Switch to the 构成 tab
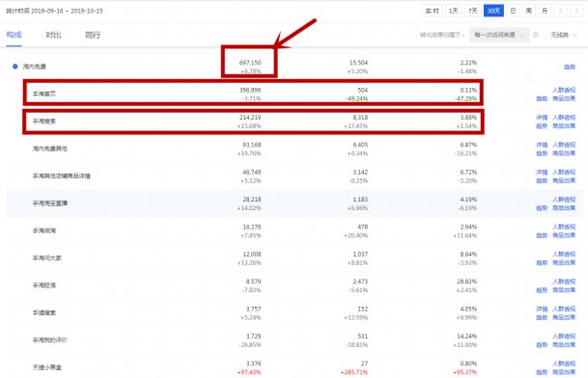 (14, 35)
